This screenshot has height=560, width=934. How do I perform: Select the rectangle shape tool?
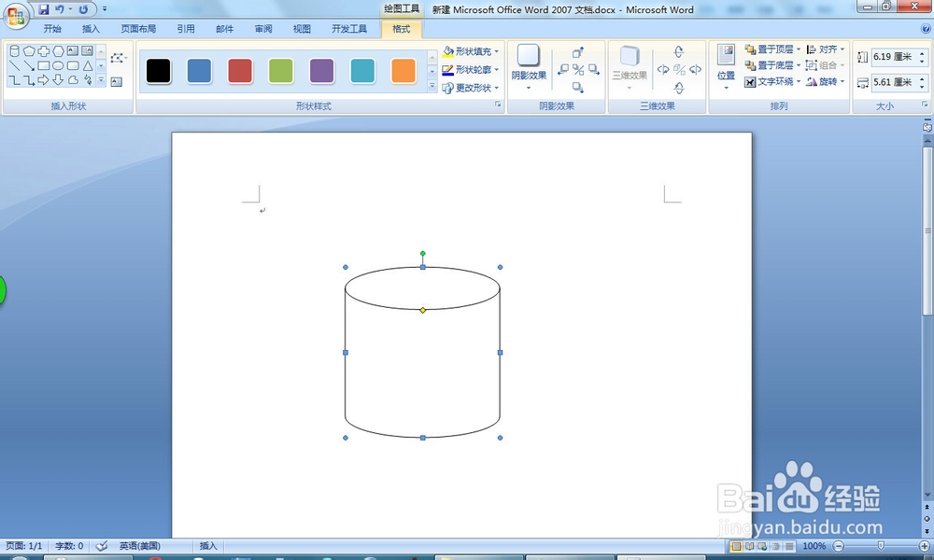click(x=44, y=65)
